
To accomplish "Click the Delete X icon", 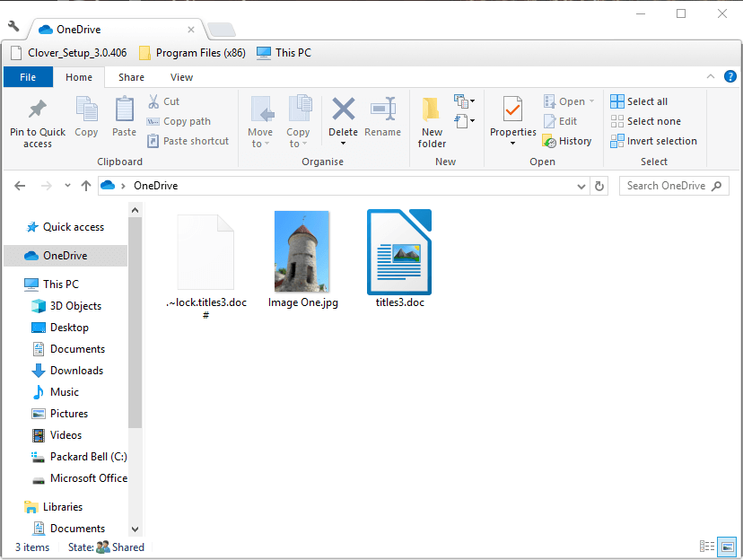I will (x=343, y=109).
